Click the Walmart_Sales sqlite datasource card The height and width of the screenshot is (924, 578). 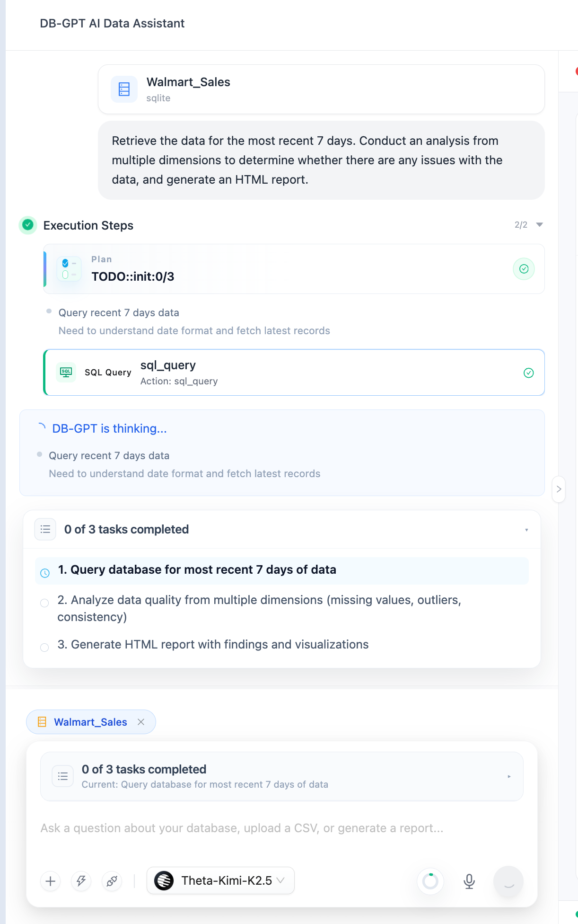[321, 89]
